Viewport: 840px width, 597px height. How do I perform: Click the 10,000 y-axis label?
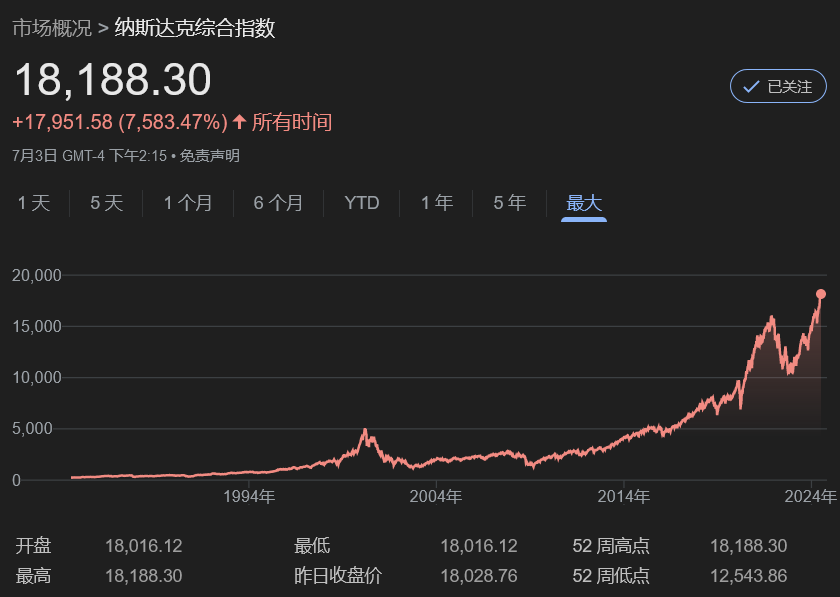click(37, 378)
